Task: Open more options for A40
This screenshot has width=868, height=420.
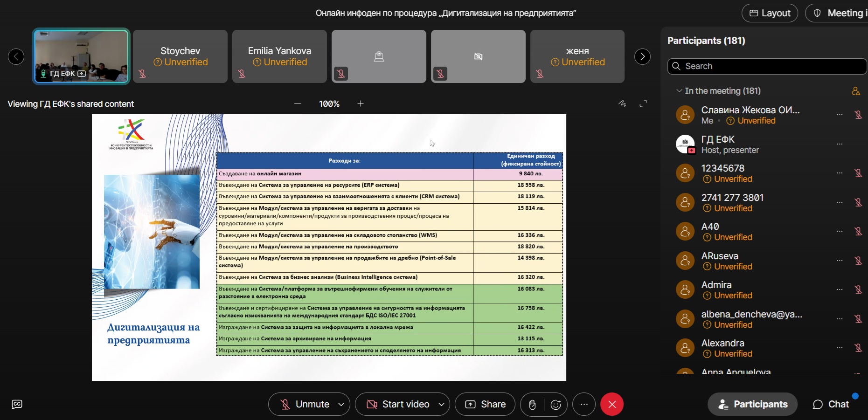Action: pos(840,231)
